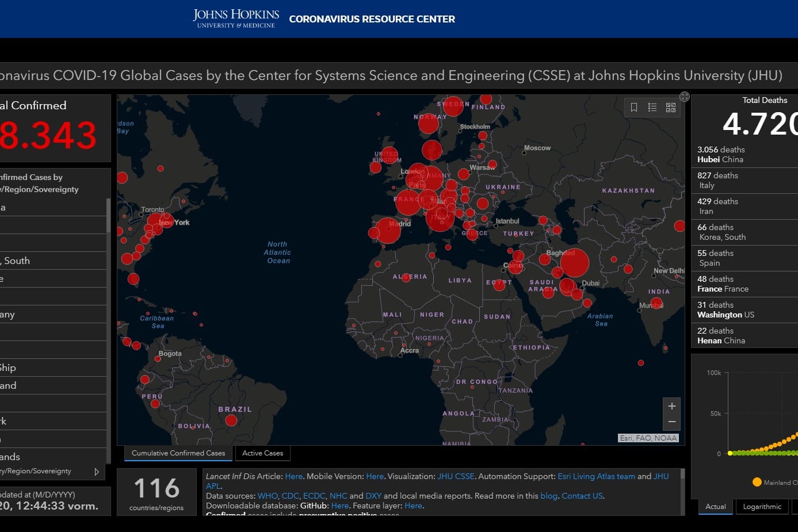Screen dimensions: 798x532
Task: Select the 22 deaths Henan China row
Action: pyautogui.click(x=744, y=336)
